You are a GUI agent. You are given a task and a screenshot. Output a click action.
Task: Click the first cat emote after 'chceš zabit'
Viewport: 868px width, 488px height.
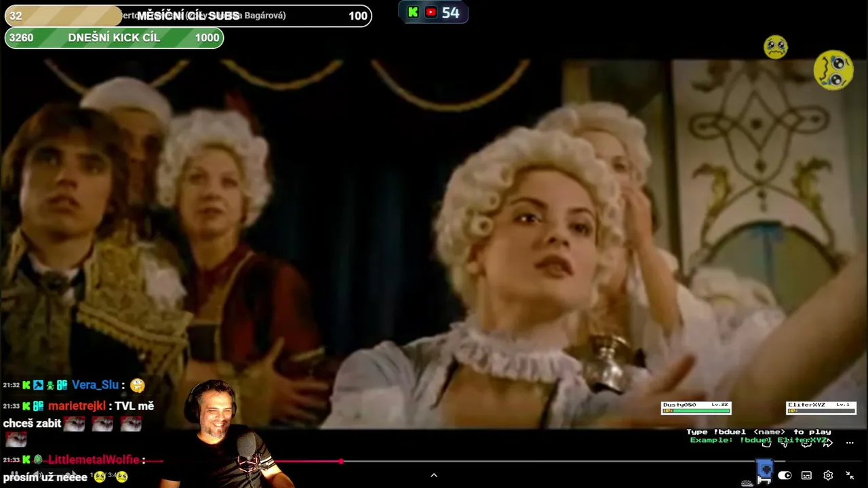click(74, 424)
